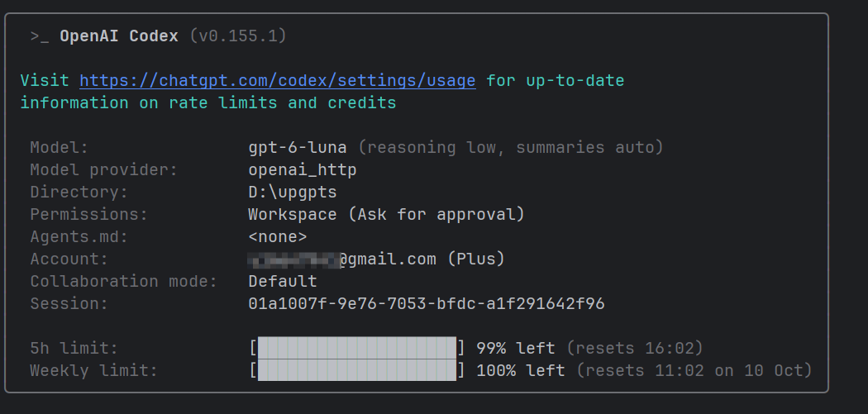The height and width of the screenshot is (414, 868).
Task: Click the 'Account:' label
Action: pyautogui.click(x=69, y=259)
